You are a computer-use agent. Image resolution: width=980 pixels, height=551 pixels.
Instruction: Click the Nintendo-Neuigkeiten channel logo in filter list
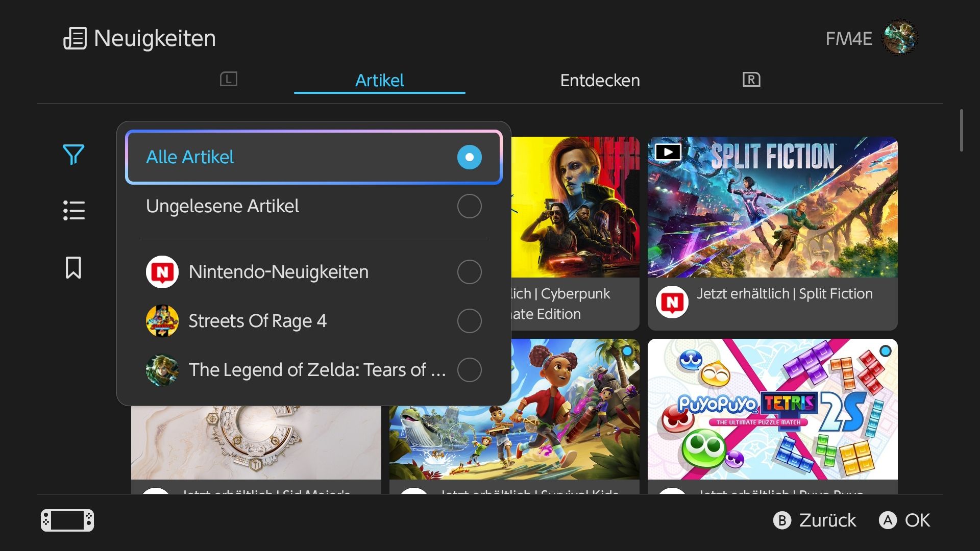pyautogui.click(x=162, y=272)
